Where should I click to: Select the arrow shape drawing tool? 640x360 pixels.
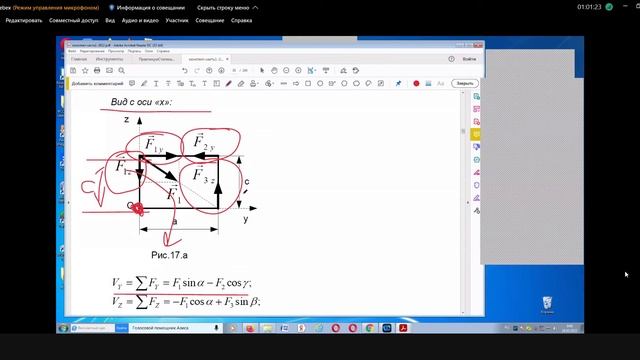click(x=296, y=83)
